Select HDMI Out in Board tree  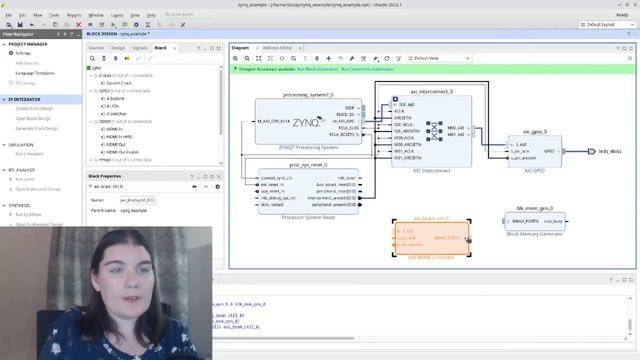(x=116, y=145)
